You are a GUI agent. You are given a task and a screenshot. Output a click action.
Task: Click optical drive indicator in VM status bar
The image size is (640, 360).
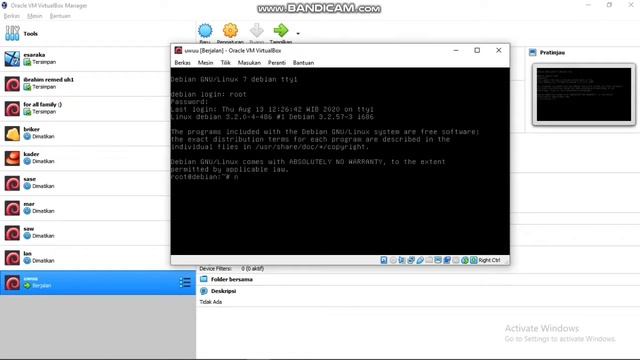pyautogui.click(x=393, y=260)
